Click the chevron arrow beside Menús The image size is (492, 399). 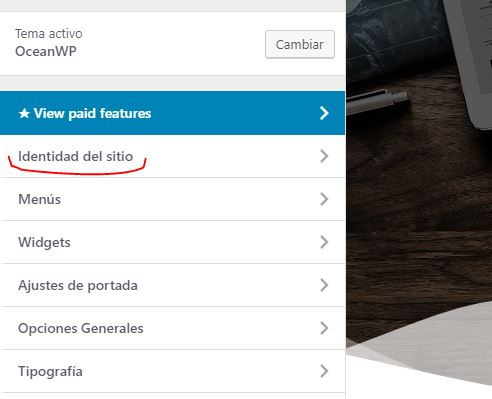[324, 199]
